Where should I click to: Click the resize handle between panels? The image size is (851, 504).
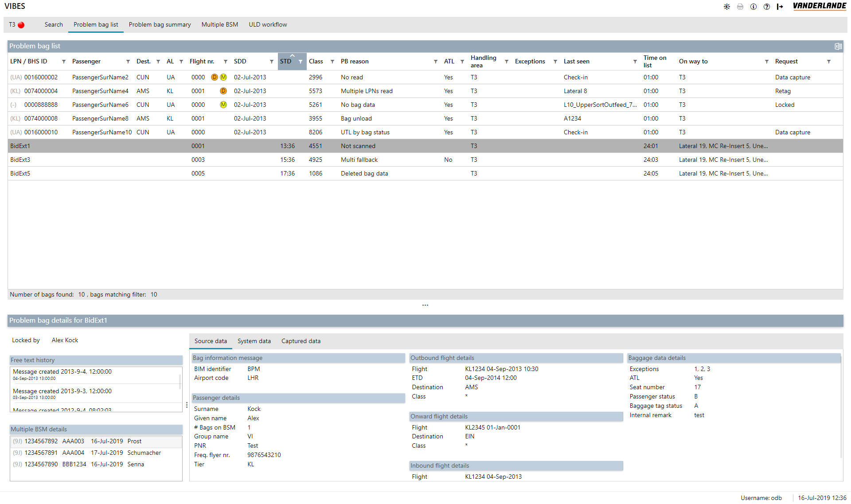pyautogui.click(x=425, y=305)
